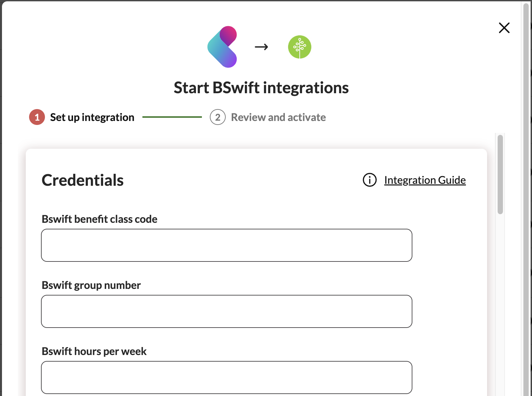Image resolution: width=532 pixels, height=396 pixels.
Task: Go to the Set up integration step
Action: coord(92,117)
